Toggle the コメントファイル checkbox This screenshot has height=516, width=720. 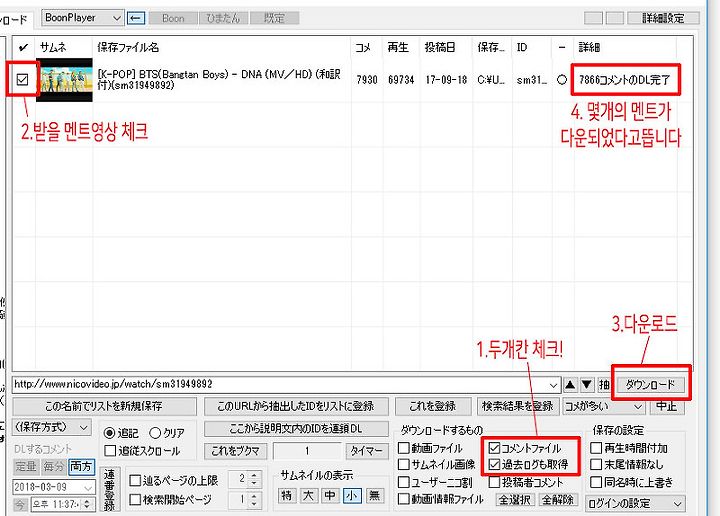495,448
